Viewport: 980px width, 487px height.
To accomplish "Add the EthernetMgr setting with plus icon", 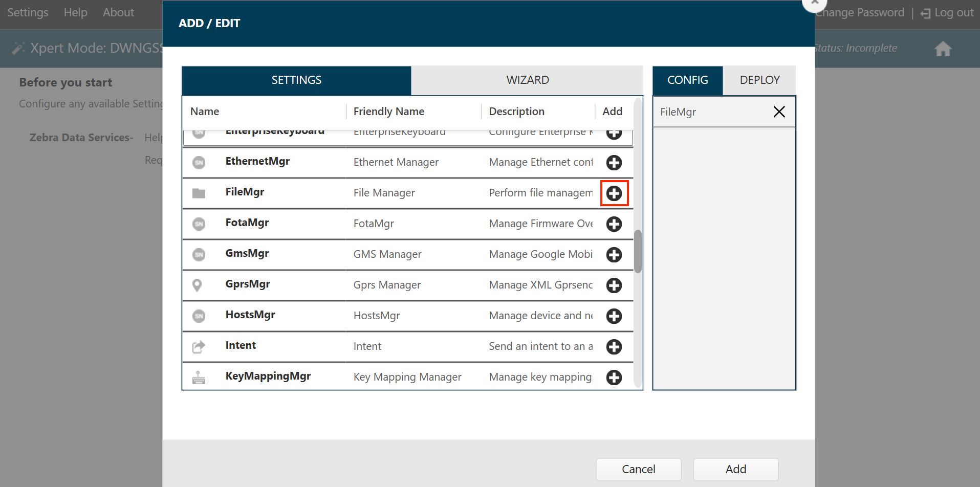I will 614,163.
